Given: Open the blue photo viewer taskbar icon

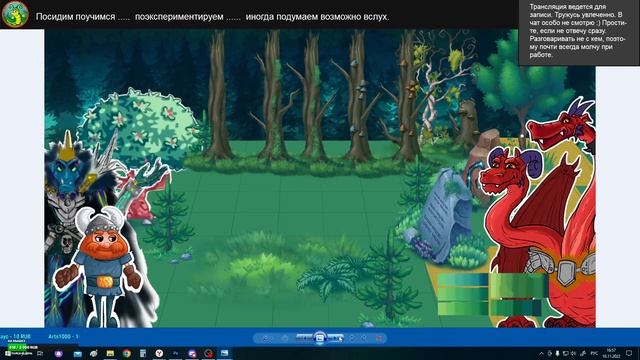Looking at the screenshot, I should click(224, 353).
